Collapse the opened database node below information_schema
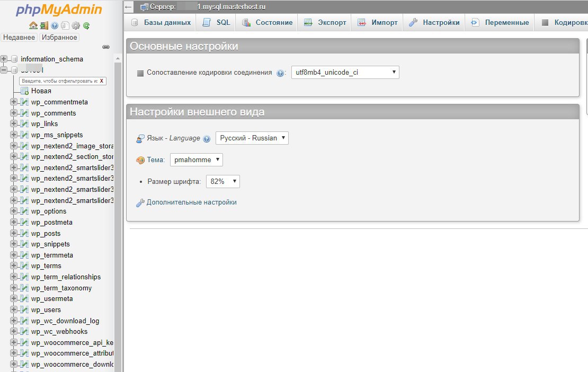 pyautogui.click(x=4, y=70)
